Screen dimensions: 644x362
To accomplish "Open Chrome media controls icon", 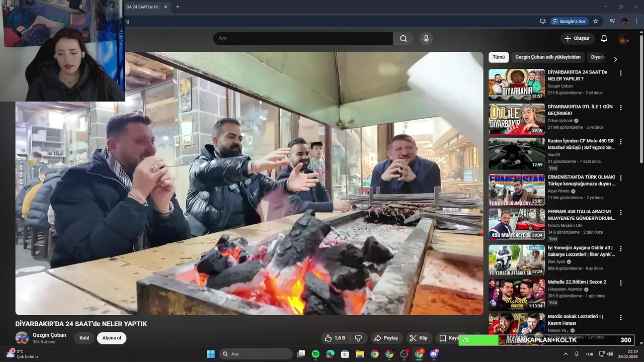I will pyautogui.click(x=612, y=21).
